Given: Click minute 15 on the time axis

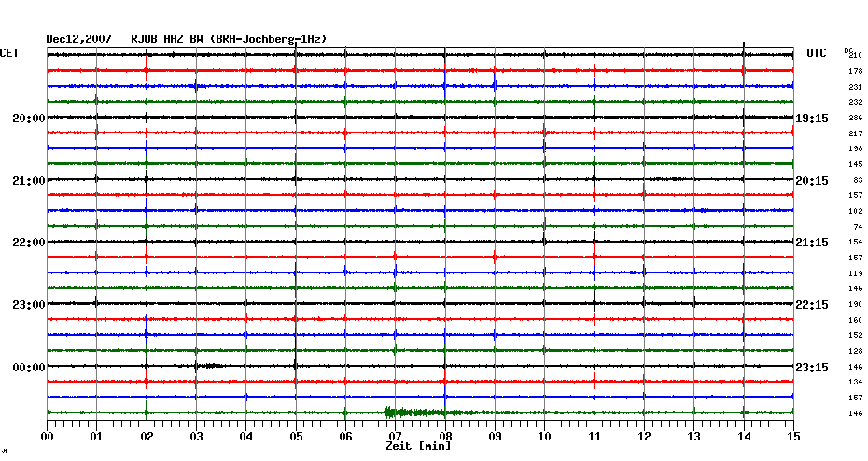Looking at the screenshot, I should (794, 437).
